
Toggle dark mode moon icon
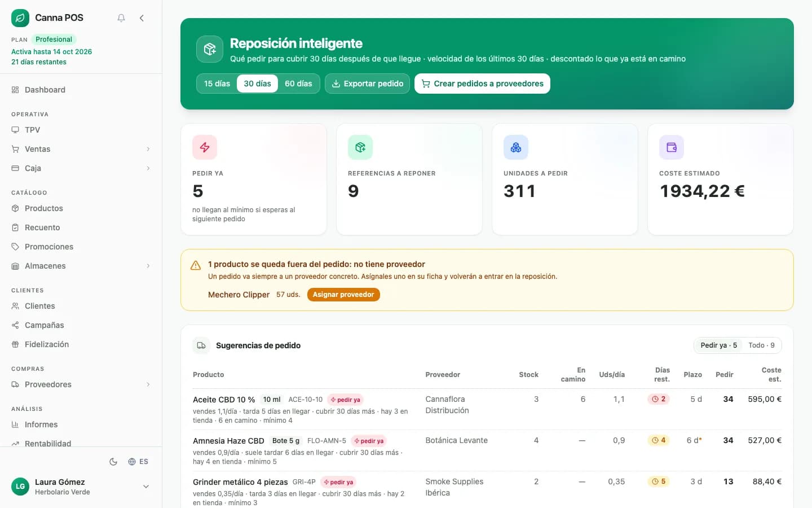[113, 462]
